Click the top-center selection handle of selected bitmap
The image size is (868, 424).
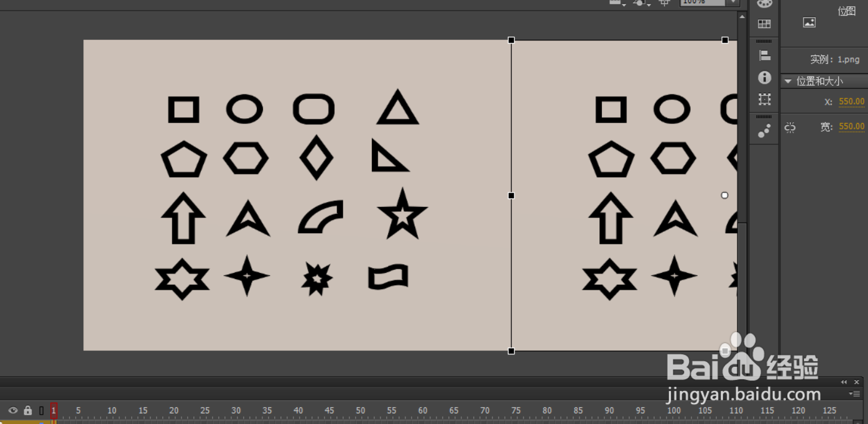coord(725,40)
